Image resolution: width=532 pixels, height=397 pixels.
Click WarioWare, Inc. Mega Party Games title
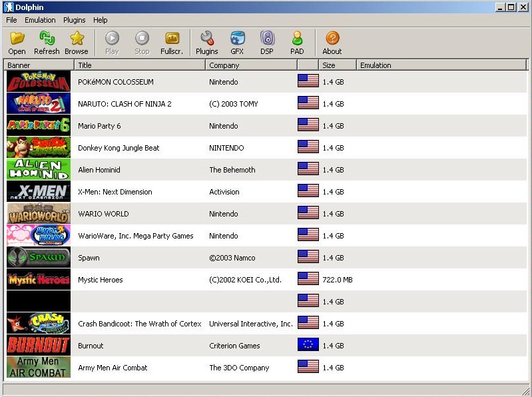point(135,236)
